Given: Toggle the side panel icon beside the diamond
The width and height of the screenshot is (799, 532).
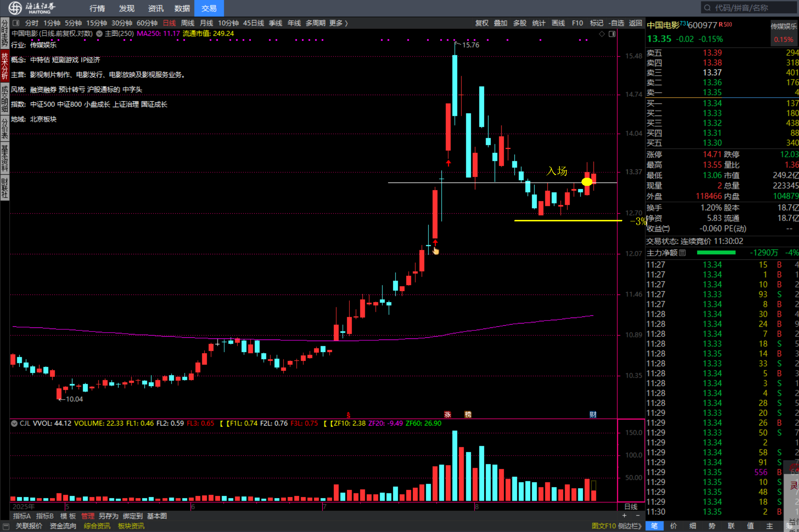Looking at the screenshot, I should pos(612,34).
